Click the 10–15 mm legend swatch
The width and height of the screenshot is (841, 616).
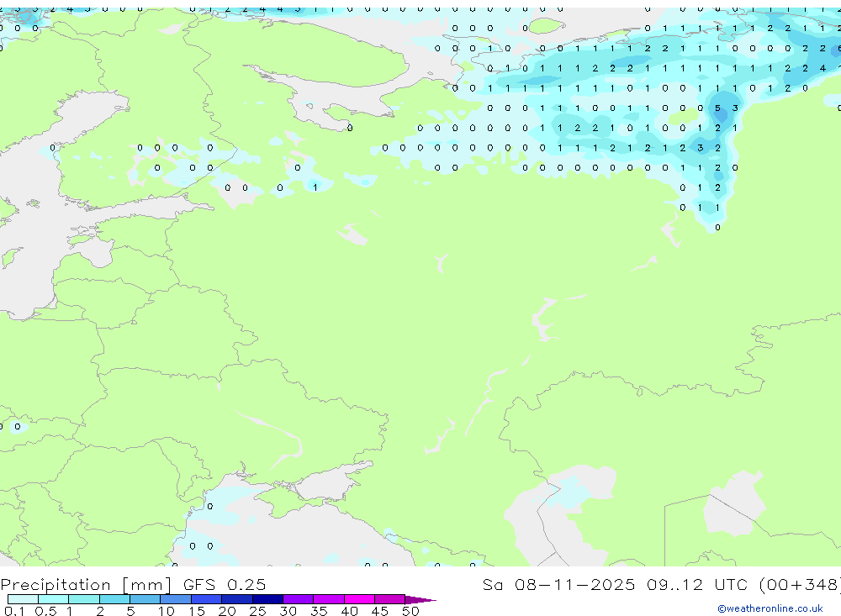click(x=176, y=599)
